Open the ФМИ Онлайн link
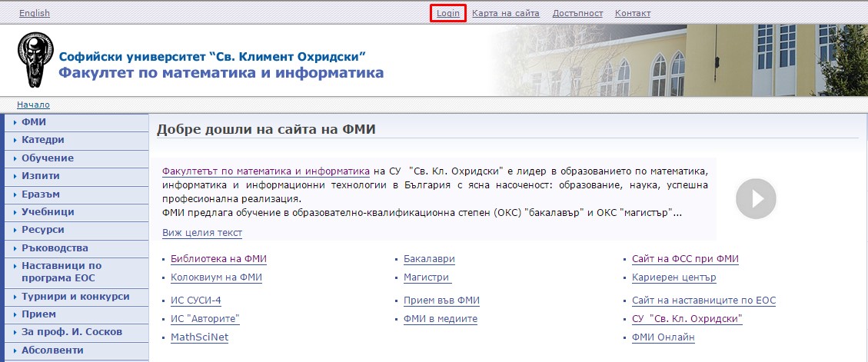The width and height of the screenshot is (868, 362). click(x=663, y=337)
